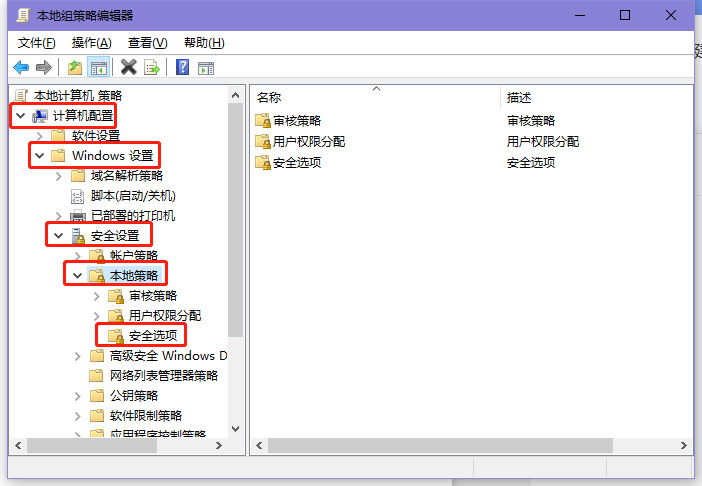Click the app icon in the title bar

[23, 16]
